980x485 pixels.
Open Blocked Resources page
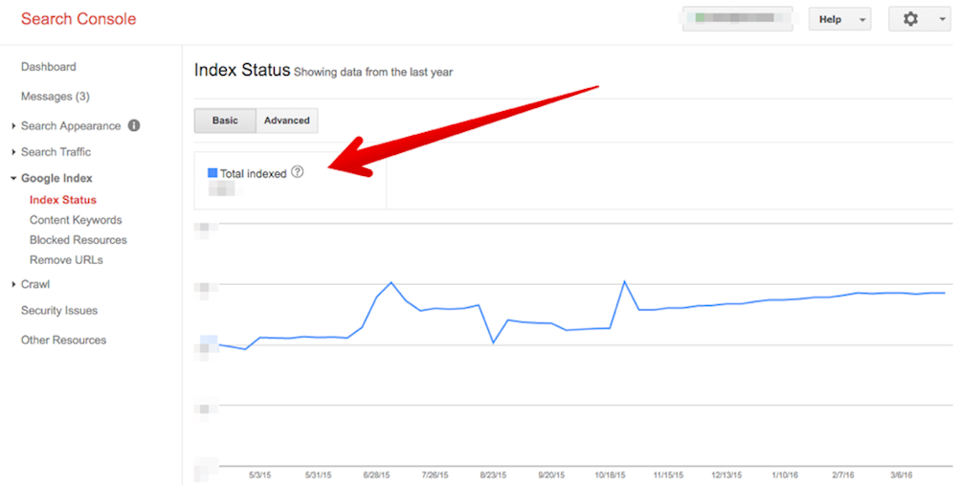coord(78,240)
